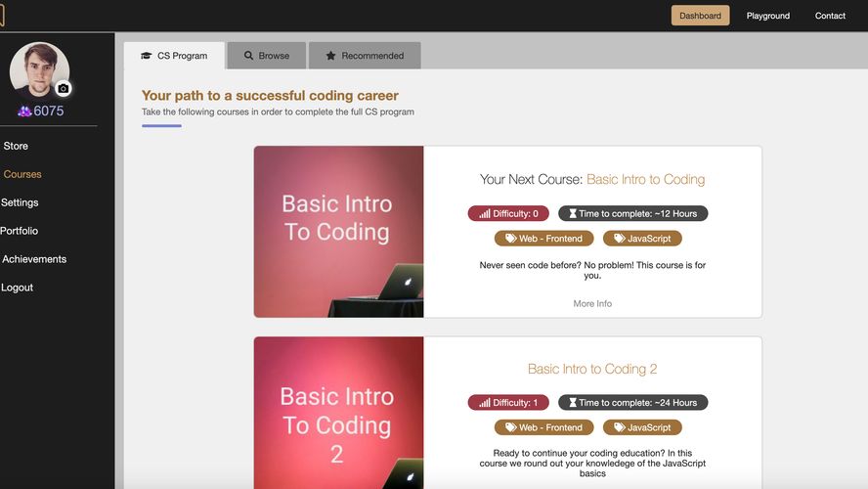Open Portfolio in the sidebar
Screen dimensions: 868x489
pos(19,231)
